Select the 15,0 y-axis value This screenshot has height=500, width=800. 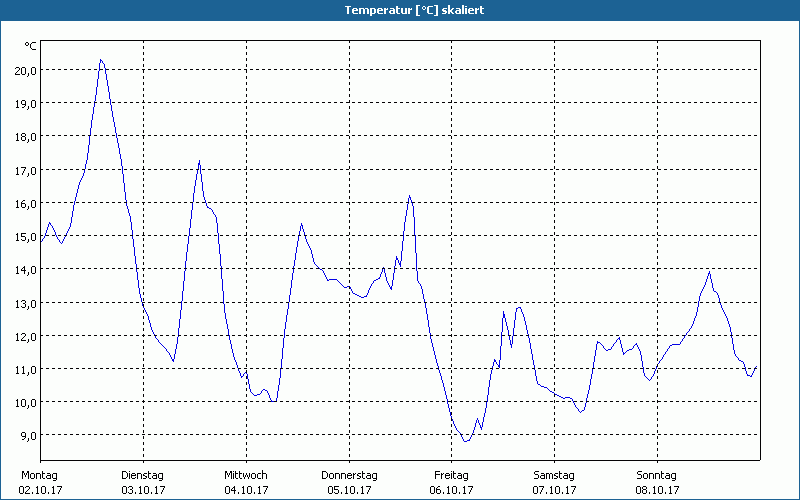(25, 236)
